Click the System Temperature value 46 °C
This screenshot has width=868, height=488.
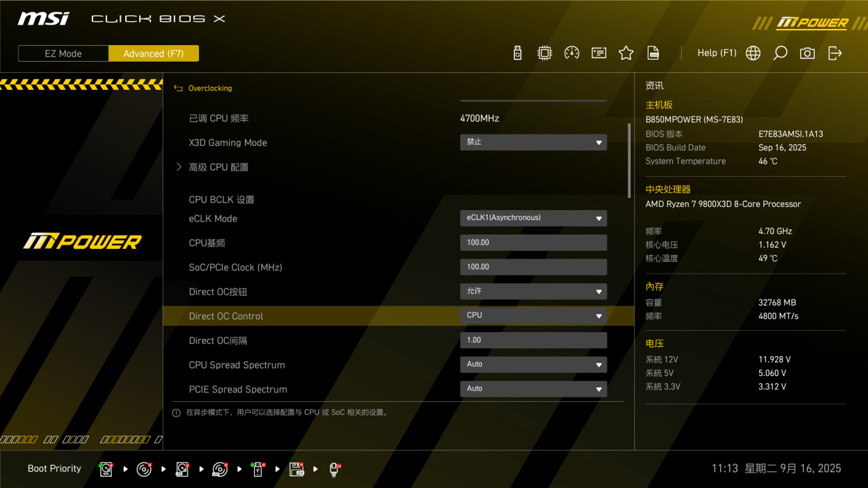coord(768,162)
